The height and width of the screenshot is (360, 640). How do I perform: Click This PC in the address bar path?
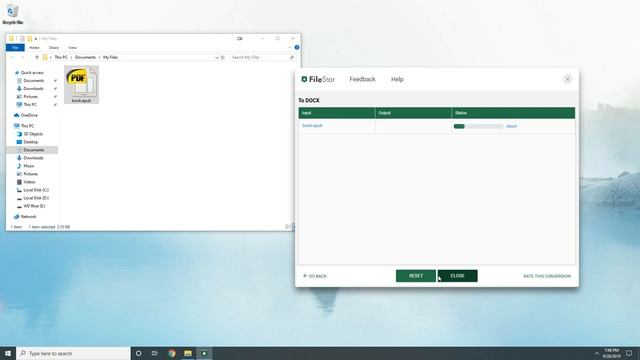61,58
